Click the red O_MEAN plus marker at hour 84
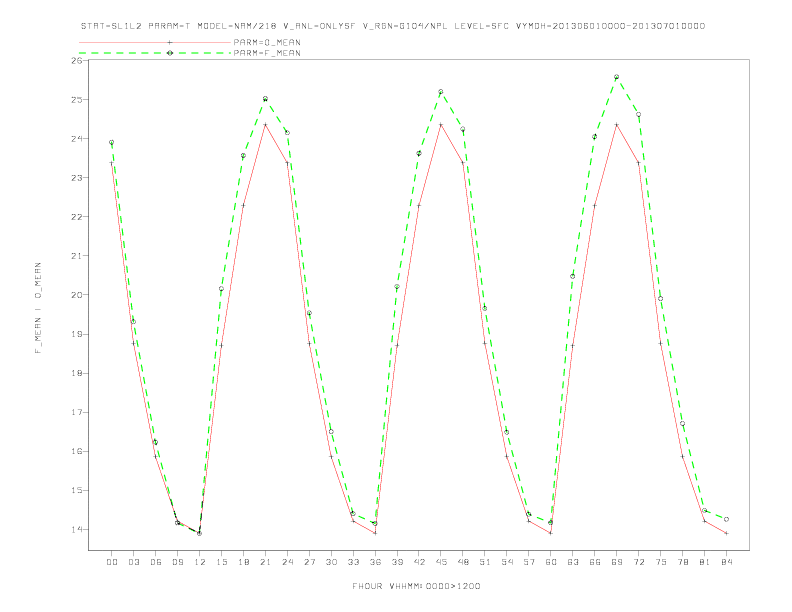 pyautogui.click(x=726, y=533)
